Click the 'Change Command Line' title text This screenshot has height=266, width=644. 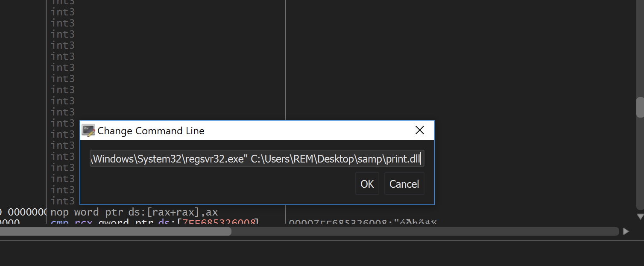point(151,131)
